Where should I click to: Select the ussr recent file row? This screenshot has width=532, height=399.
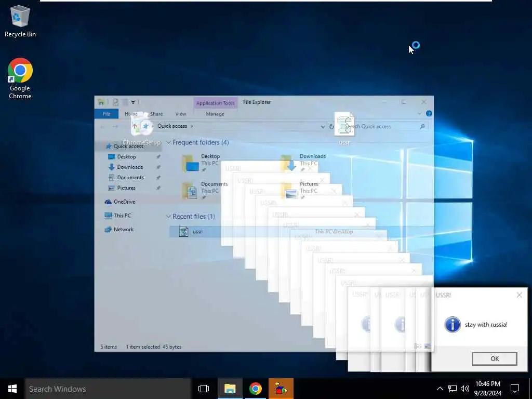click(301, 232)
